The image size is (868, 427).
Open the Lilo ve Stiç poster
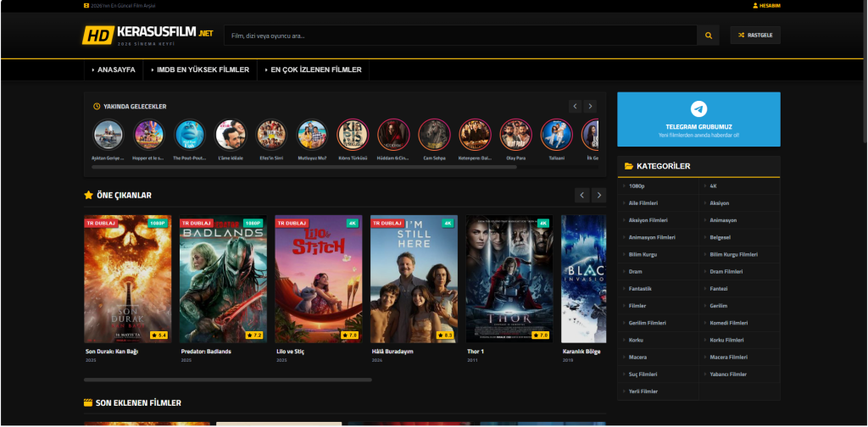pyautogui.click(x=319, y=280)
